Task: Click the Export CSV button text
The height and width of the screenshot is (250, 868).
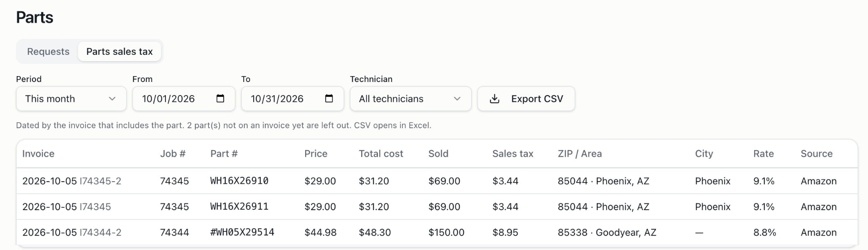Action: [537, 99]
